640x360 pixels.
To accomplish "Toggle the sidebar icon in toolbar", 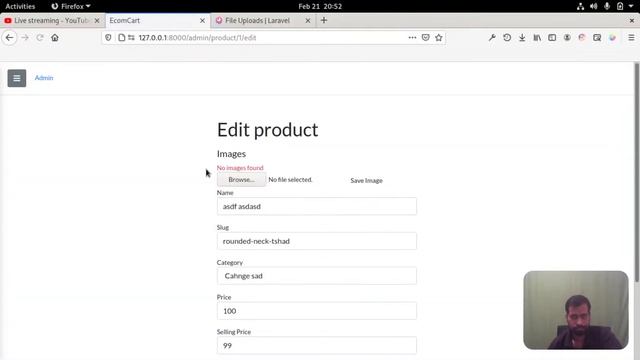I will 552,38.
